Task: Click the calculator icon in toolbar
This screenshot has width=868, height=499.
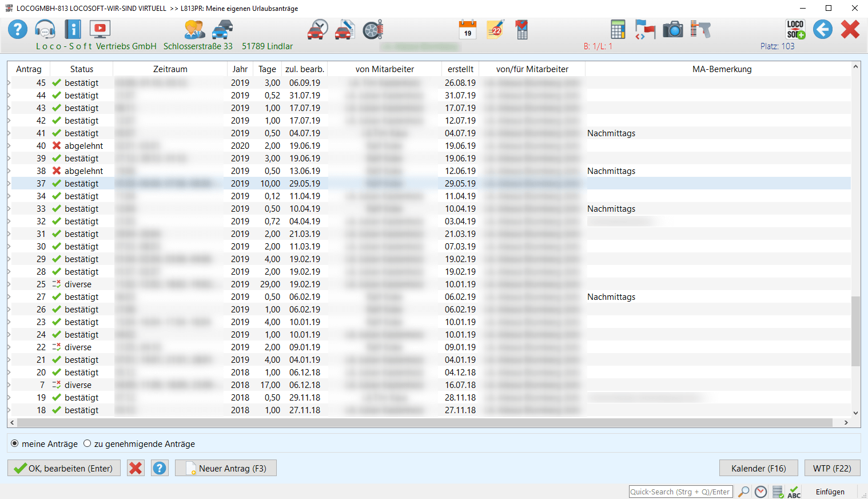Action: point(618,29)
